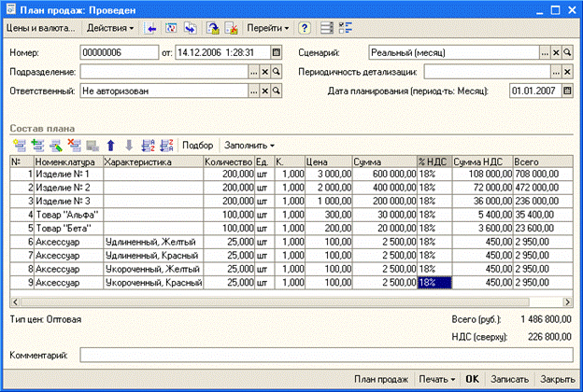This screenshot has height=392, width=583.
Task: Open the Заполнить dropdown in table toolbar
Action: (249, 146)
